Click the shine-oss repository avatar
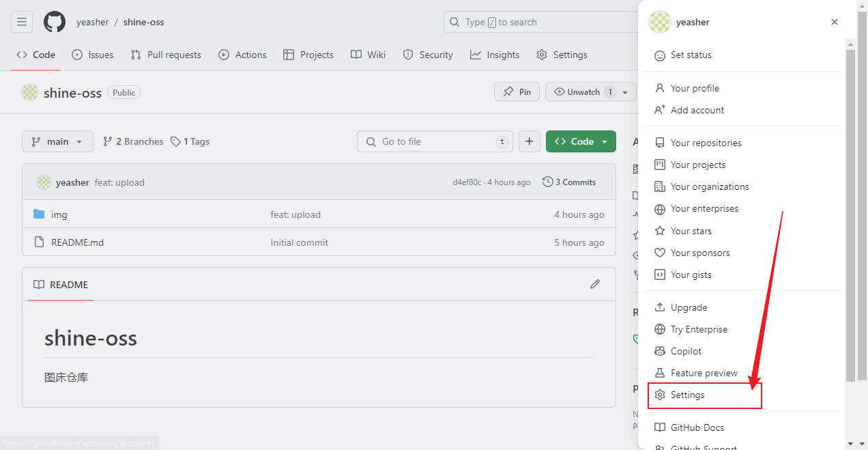The width and height of the screenshot is (868, 450). point(30,92)
